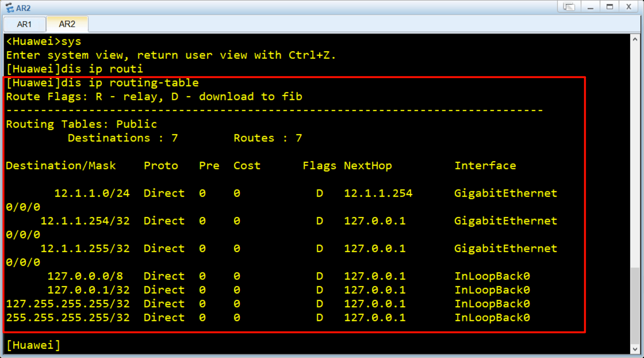Viewport: 644px width, 358px height.
Task: Click the terminal scrollbar down arrow
Action: click(x=635, y=349)
